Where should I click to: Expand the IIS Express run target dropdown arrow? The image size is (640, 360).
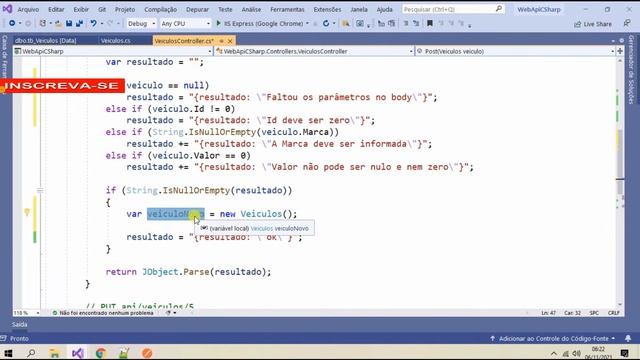[307, 24]
